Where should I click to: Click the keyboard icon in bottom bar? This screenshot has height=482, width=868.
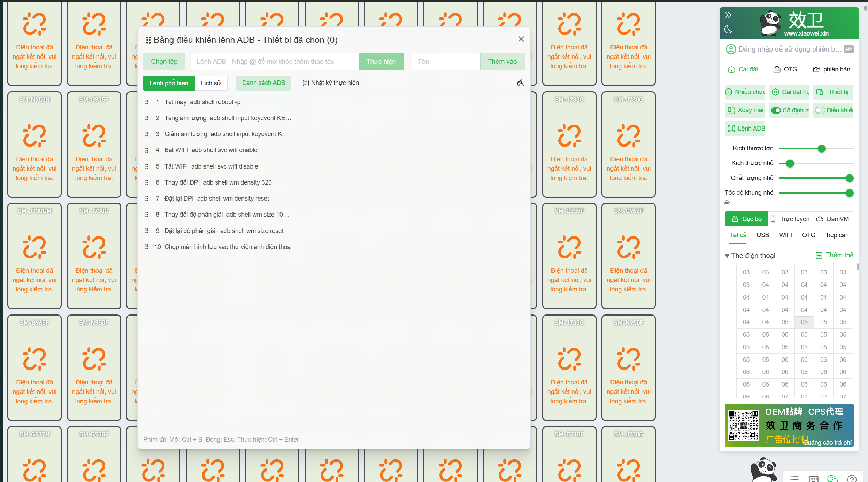tap(813, 479)
